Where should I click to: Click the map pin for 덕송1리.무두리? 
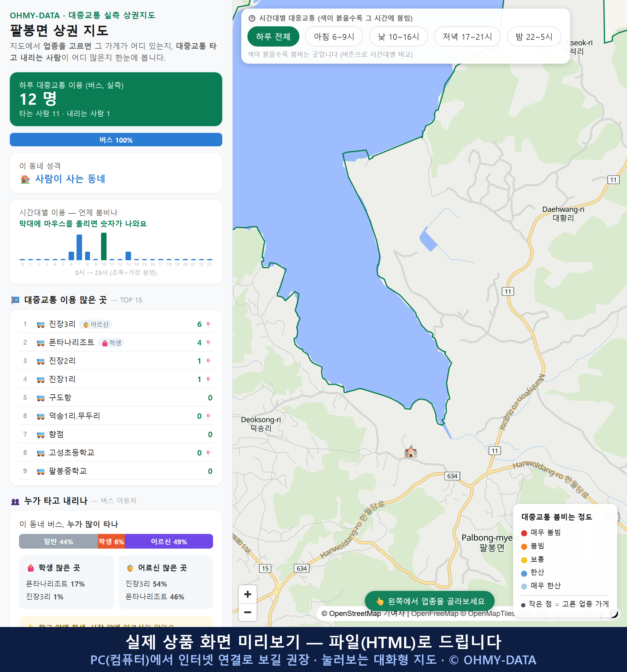click(208, 416)
